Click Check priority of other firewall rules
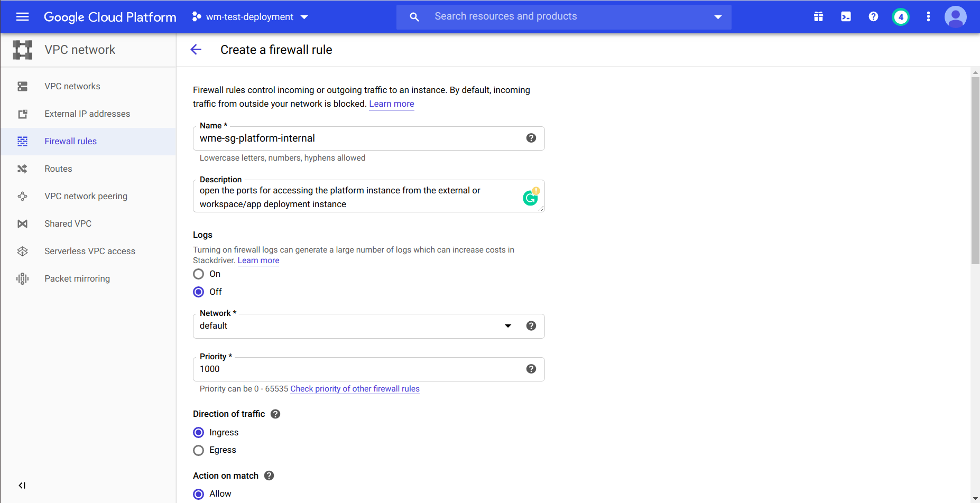The height and width of the screenshot is (503, 980). click(355, 389)
